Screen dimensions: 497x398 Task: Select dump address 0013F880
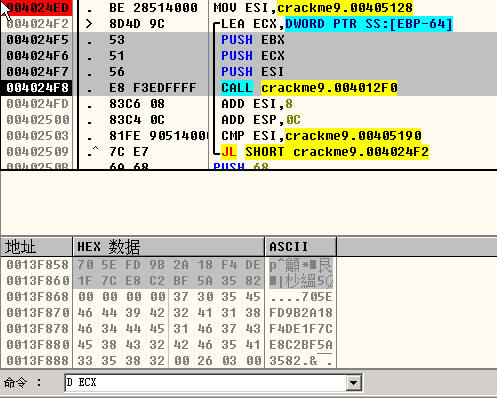click(38, 345)
